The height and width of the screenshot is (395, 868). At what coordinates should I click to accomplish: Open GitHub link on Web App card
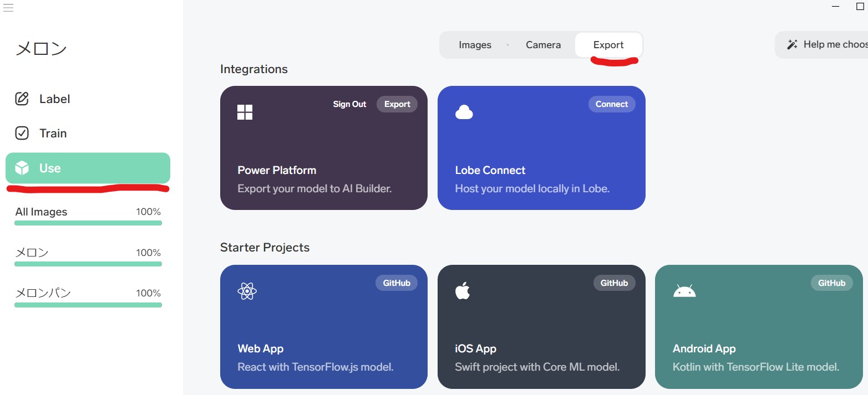397,283
